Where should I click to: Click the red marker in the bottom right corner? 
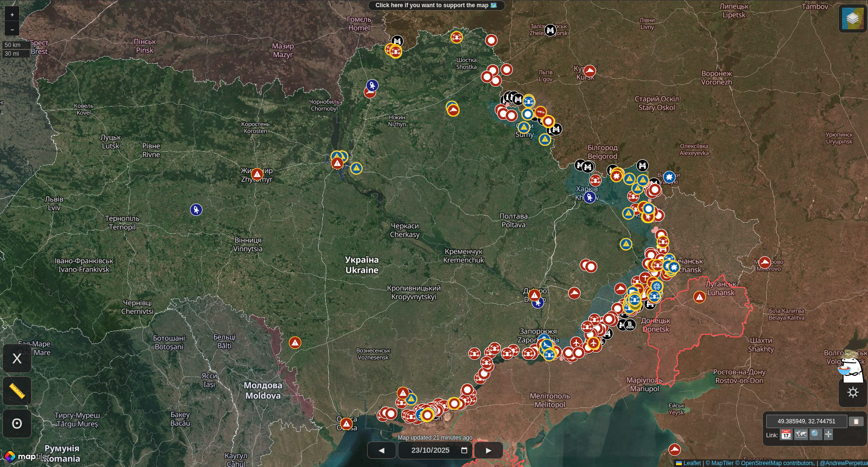(x=674, y=450)
